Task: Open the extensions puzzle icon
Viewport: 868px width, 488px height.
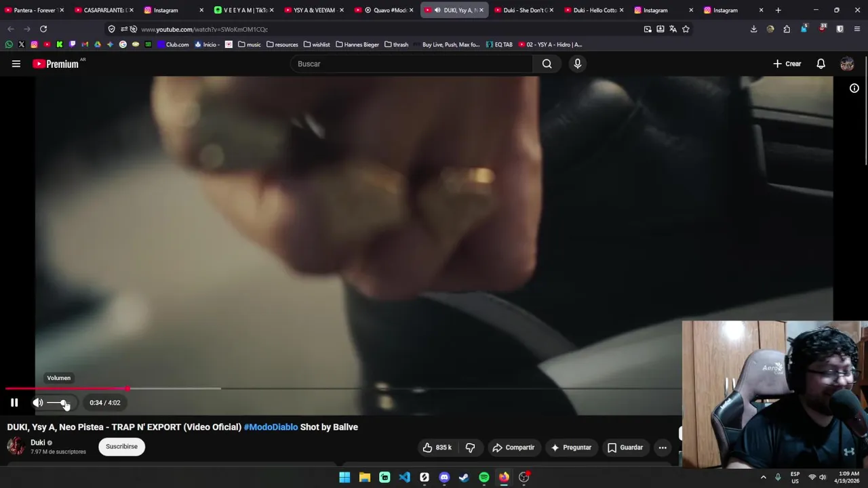Action: pyautogui.click(x=787, y=29)
